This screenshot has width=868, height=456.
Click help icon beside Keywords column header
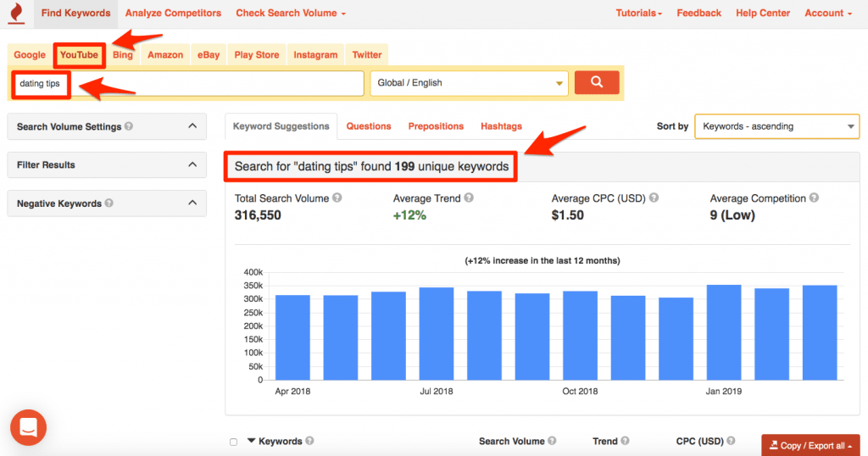click(309, 441)
